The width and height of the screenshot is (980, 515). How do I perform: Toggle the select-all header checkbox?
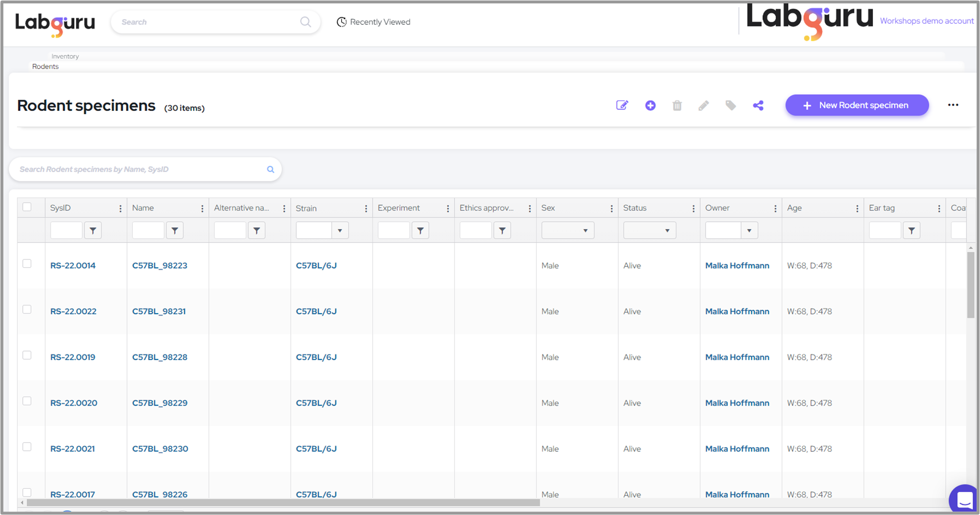point(27,207)
